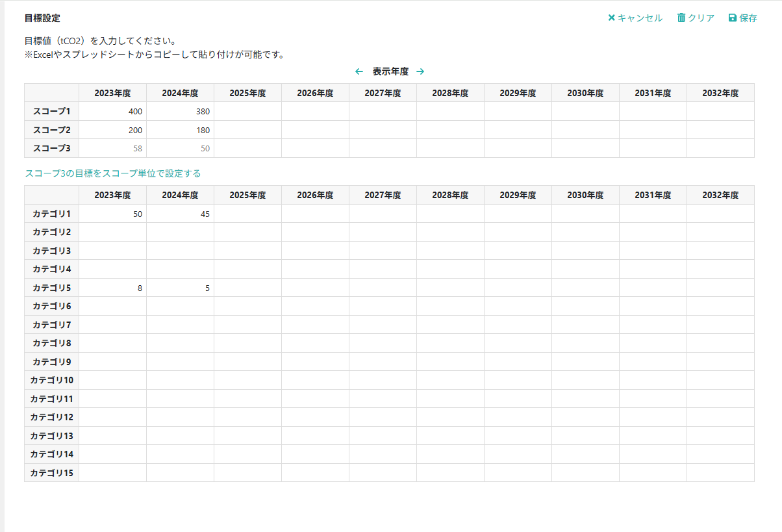782x532 pixels.
Task: Click the クリア trash icon
Action: (681, 18)
